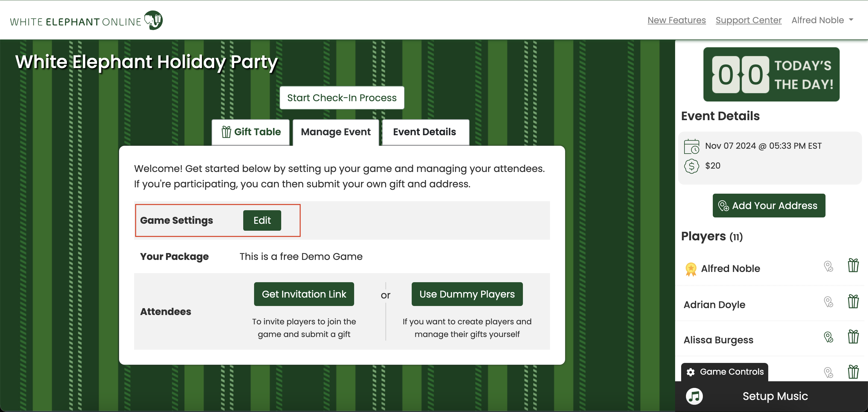Open the Event Details tab

pyautogui.click(x=425, y=132)
